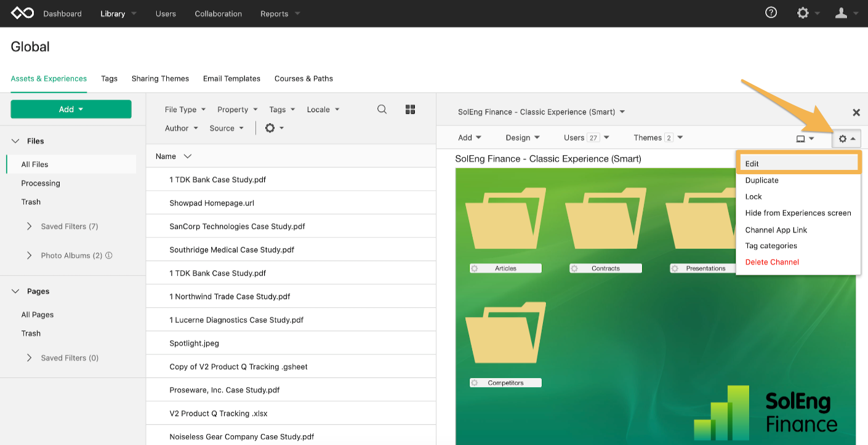This screenshot has width=868, height=445.
Task: Open the Users 27 dropdown
Action: click(x=587, y=138)
